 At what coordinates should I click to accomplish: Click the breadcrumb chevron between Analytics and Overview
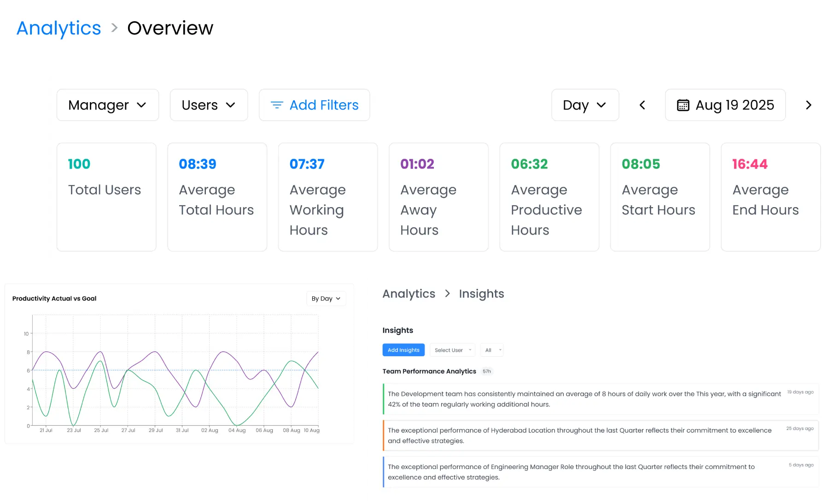click(113, 28)
